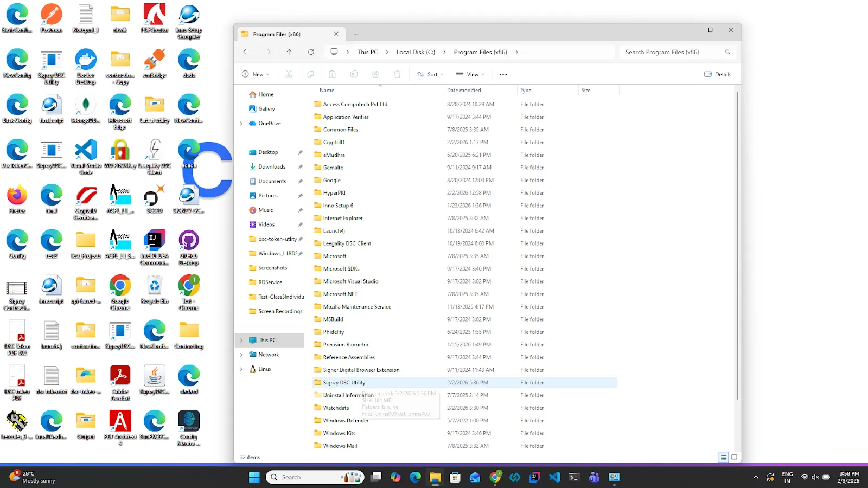Click the Cut icon in the Explorer toolbar
The height and width of the screenshot is (488, 868).
click(289, 74)
